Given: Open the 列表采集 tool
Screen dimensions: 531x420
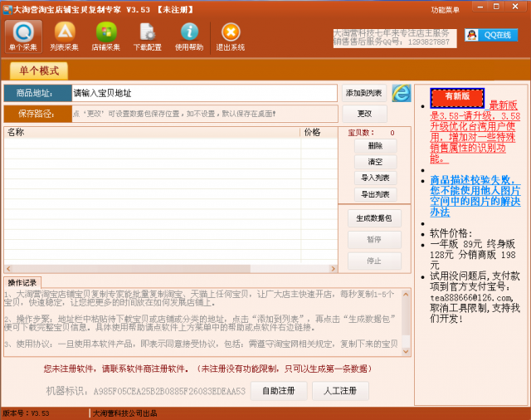Looking at the screenshot, I should point(65,37).
